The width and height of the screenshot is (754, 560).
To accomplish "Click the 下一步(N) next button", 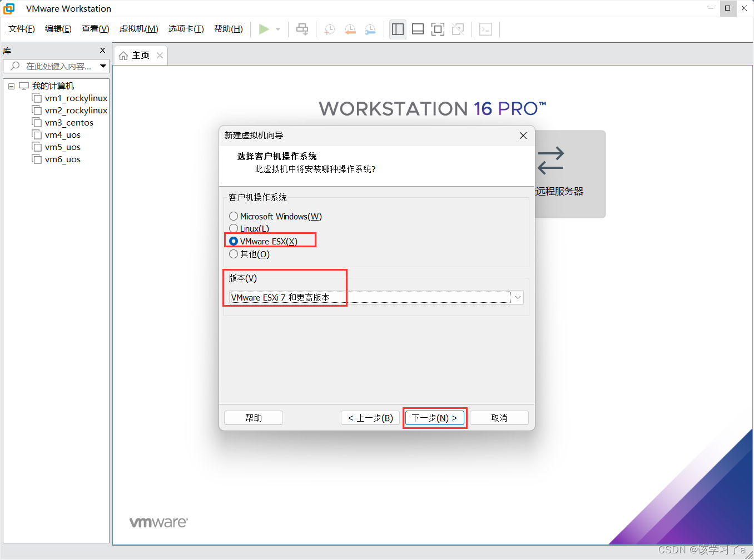I will (x=435, y=418).
